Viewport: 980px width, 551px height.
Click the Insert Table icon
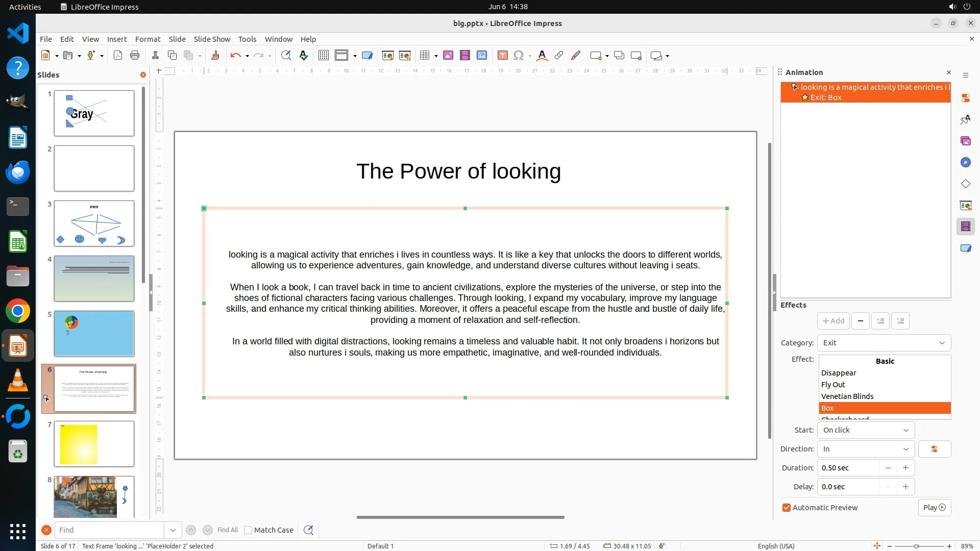(x=424, y=56)
